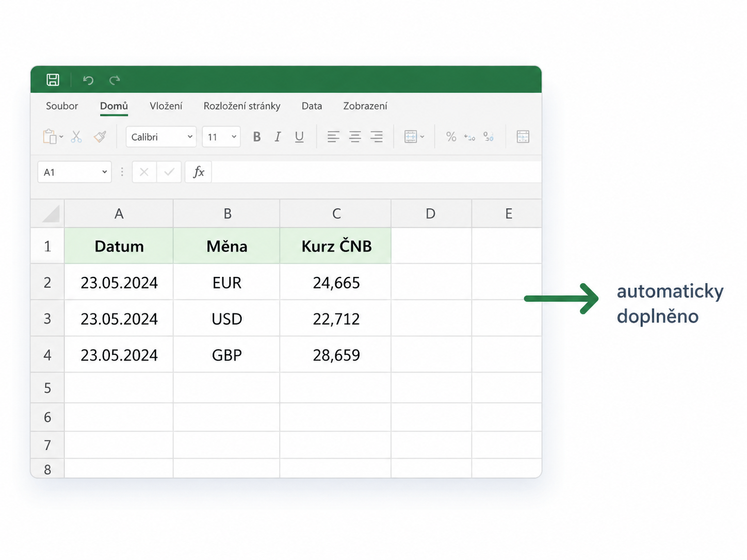This screenshot has width=747, height=560.
Task: Click the Kurz ČNB header cell
Action: (336, 246)
